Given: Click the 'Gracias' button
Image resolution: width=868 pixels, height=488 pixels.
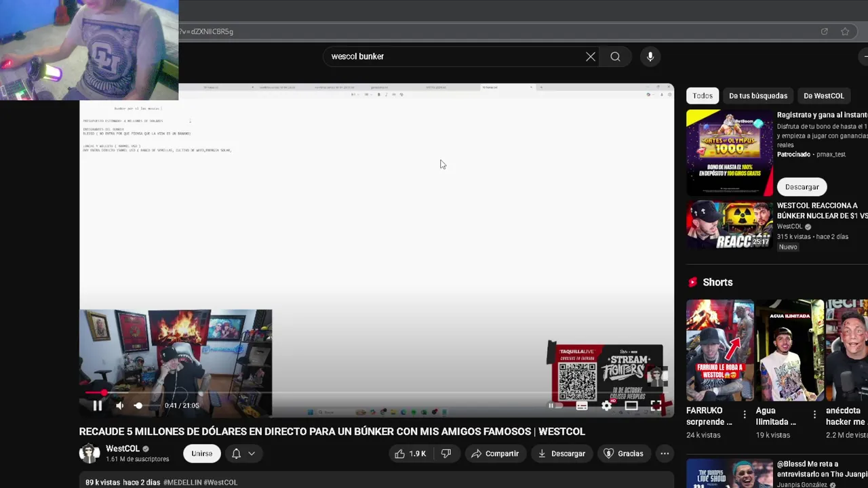Looking at the screenshot, I should (623, 453).
